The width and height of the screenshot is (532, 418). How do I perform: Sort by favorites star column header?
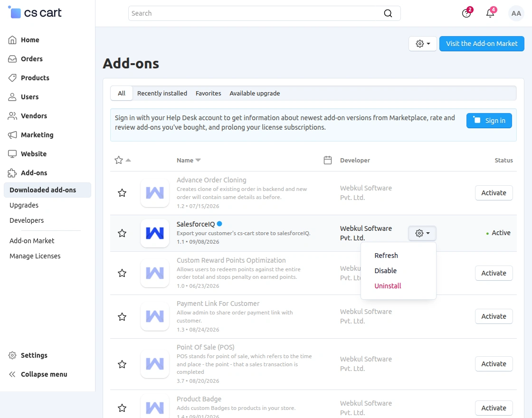(x=122, y=160)
